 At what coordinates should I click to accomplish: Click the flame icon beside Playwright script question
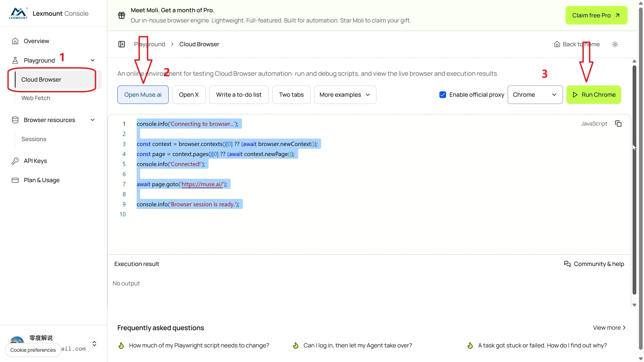121,345
